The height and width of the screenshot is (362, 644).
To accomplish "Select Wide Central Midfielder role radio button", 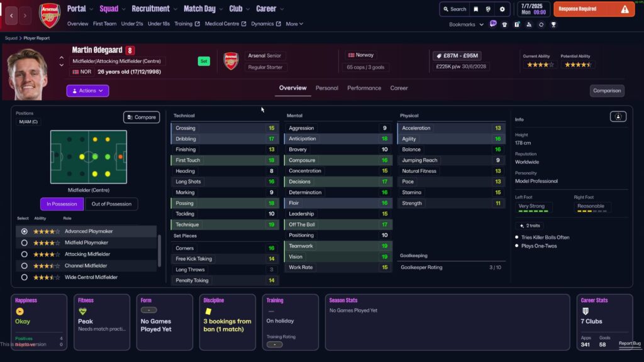I will [x=25, y=277].
